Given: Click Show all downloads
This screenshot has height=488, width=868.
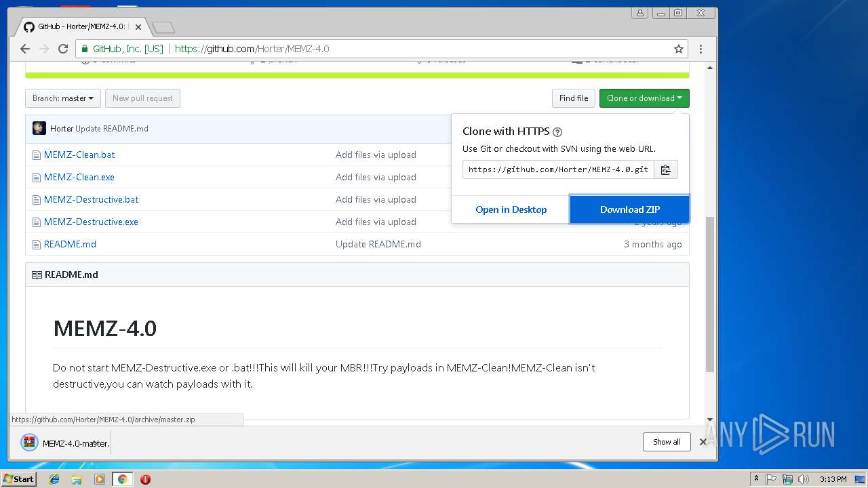Looking at the screenshot, I should coord(667,442).
